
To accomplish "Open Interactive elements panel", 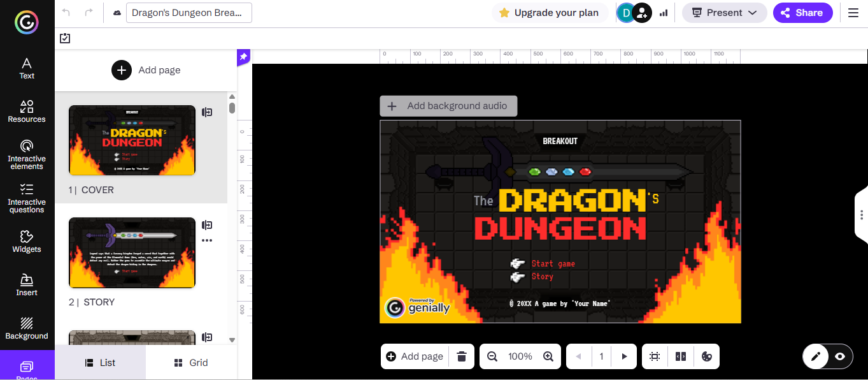I will click(27, 154).
